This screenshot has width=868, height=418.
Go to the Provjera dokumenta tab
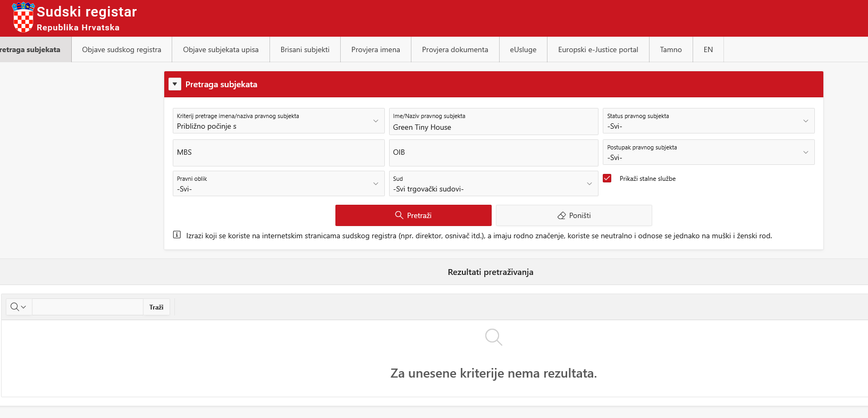pyautogui.click(x=455, y=49)
